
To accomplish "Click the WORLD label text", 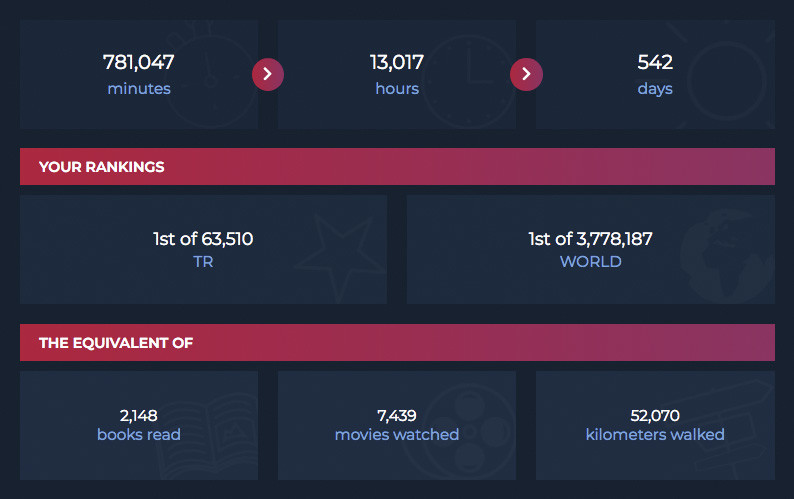I will point(590,262).
